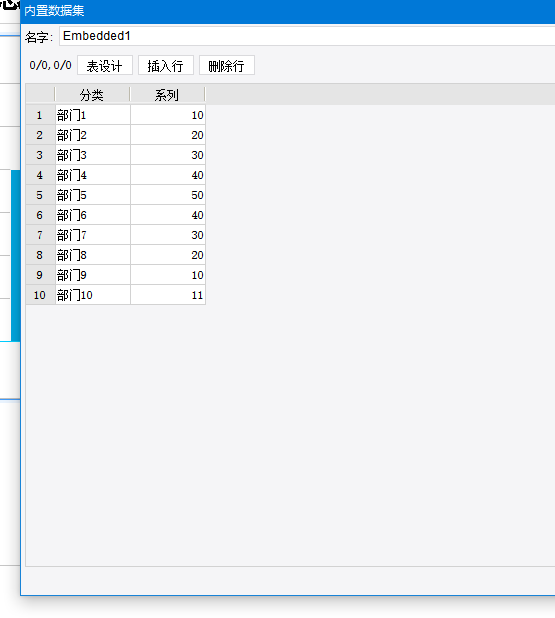
Task: Click the 部门9 cell
Action: pos(93,275)
